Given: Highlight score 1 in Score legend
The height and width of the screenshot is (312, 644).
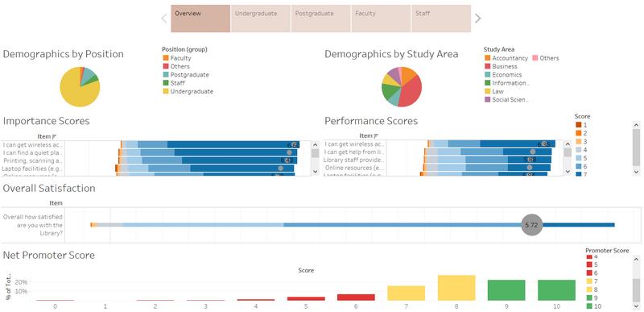Looking at the screenshot, I should click(581, 125).
